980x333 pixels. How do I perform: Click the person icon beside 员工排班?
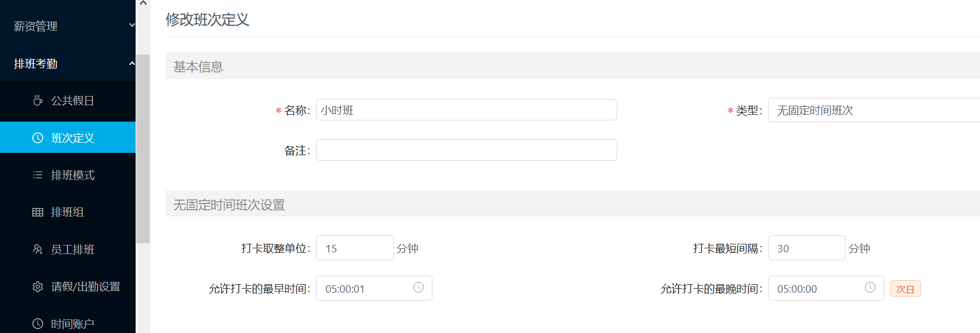pyautogui.click(x=37, y=249)
